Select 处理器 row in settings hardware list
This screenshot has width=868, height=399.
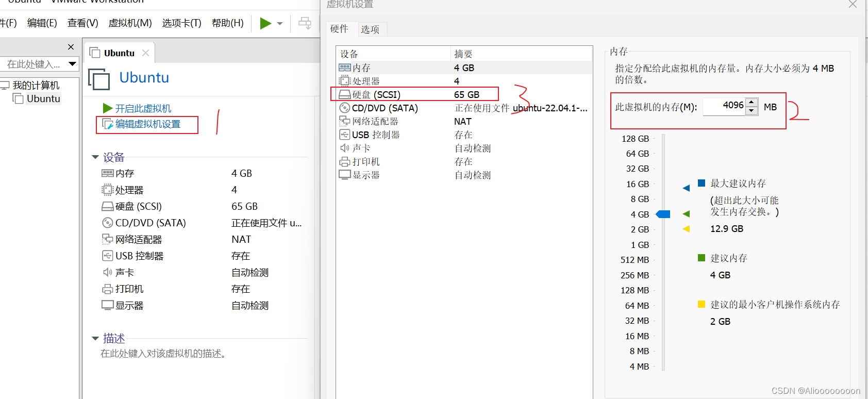pyautogui.click(x=464, y=81)
